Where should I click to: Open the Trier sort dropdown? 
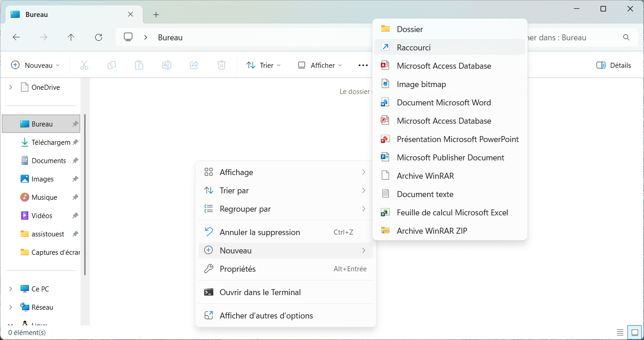(263, 66)
